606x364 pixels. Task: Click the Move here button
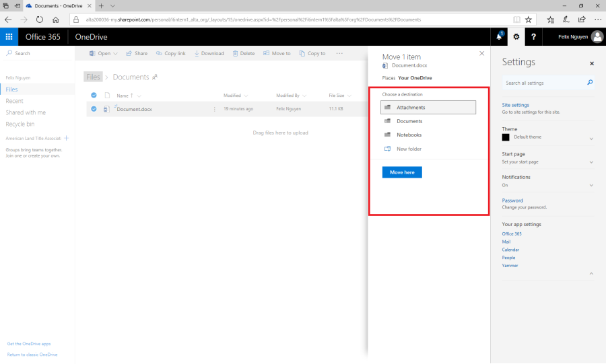[x=402, y=172]
